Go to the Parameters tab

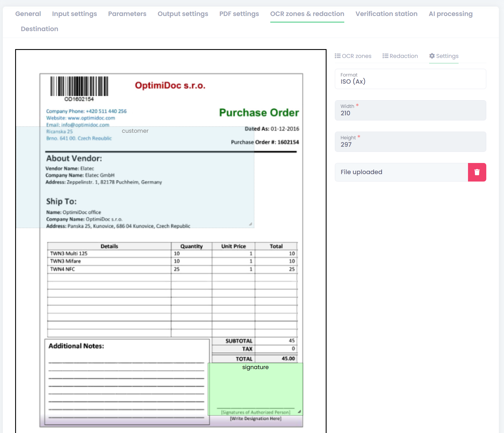click(x=127, y=14)
